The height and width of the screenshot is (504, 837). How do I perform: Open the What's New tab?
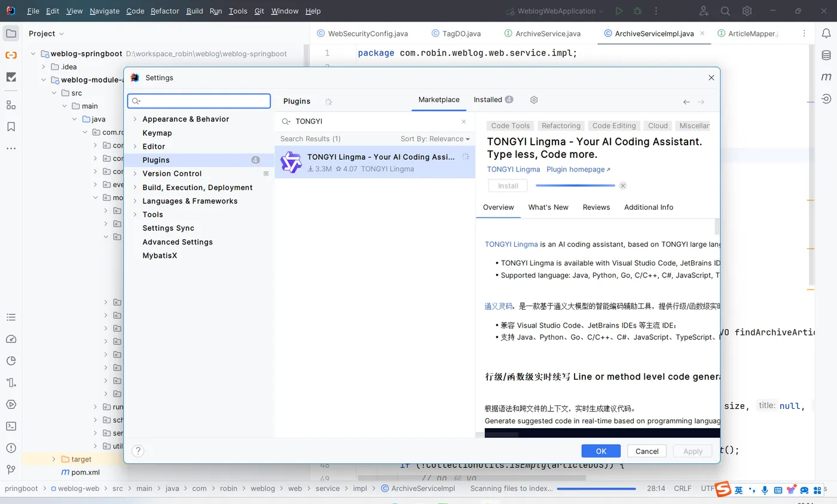[x=548, y=207]
